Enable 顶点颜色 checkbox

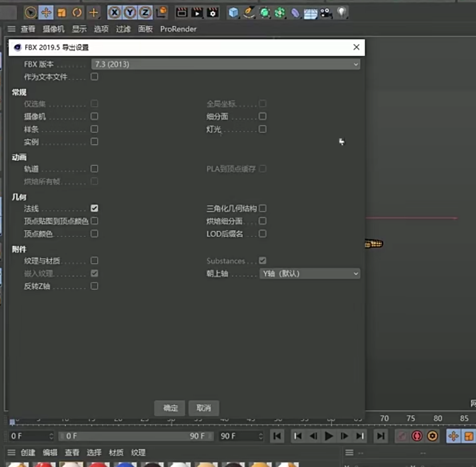click(94, 234)
